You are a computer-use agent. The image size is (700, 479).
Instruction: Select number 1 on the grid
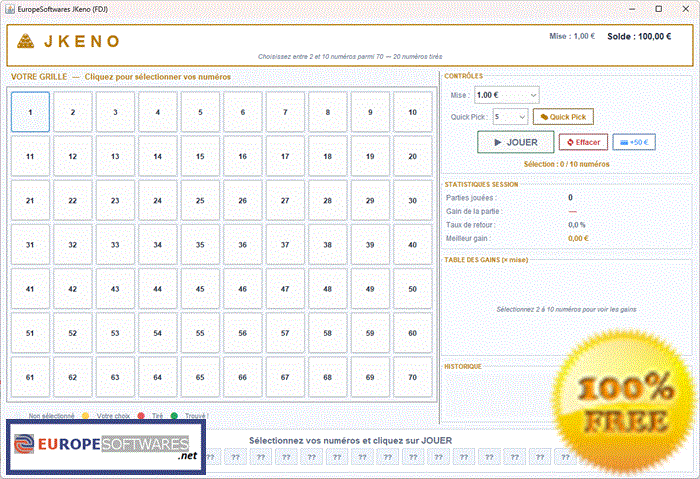[x=30, y=112]
